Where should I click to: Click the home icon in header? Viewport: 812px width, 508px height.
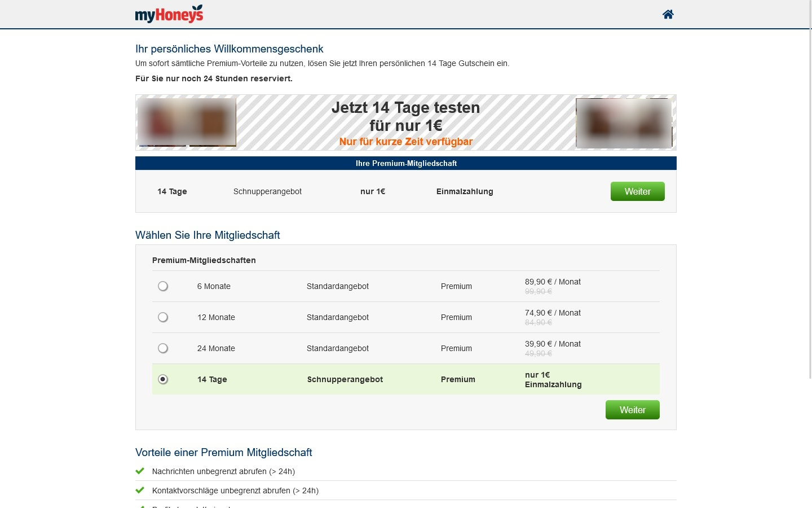click(668, 14)
